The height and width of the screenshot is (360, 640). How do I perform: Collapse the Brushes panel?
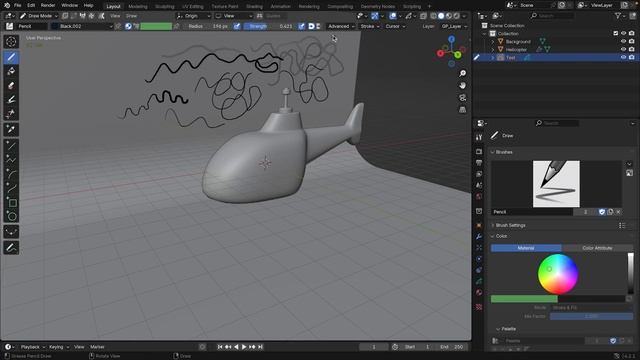pos(503,152)
